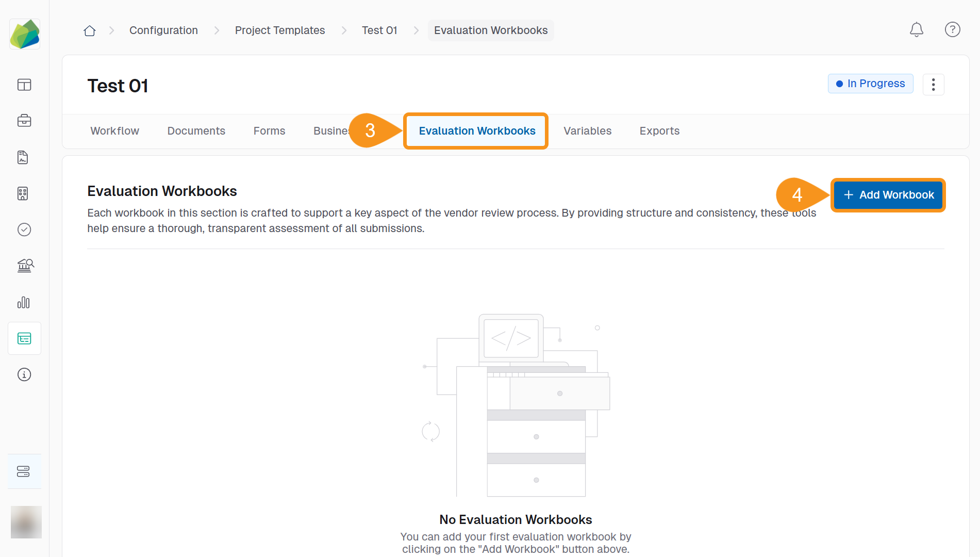Click the building organizations icon
The width and height of the screenshot is (980, 557).
pos(24,193)
